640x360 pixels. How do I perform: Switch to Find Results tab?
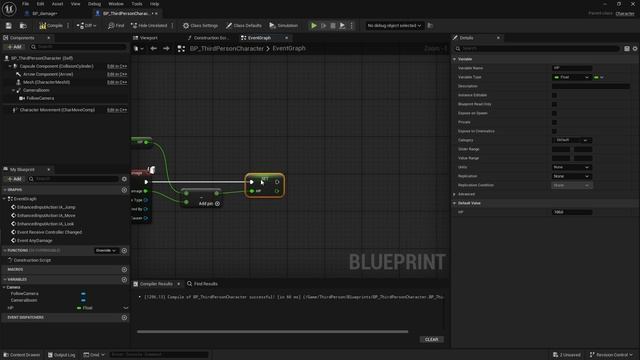pos(202,284)
